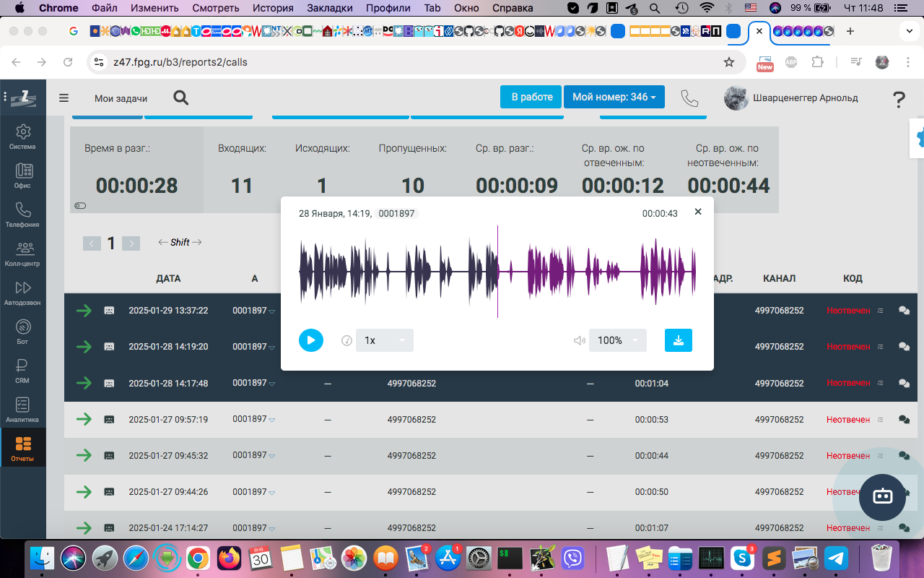
Task: Click the В работе status button
Action: pyautogui.click(x=531, y=97)
